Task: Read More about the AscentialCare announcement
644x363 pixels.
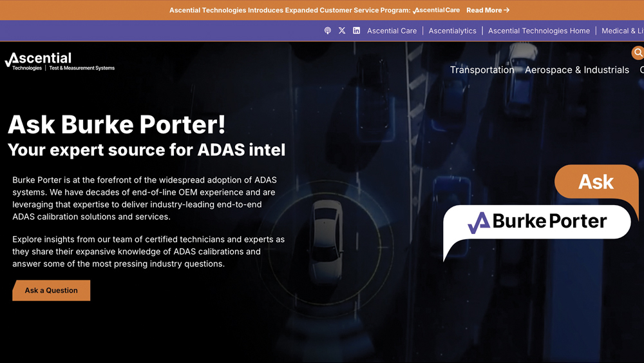Action: tap(488, 10)
